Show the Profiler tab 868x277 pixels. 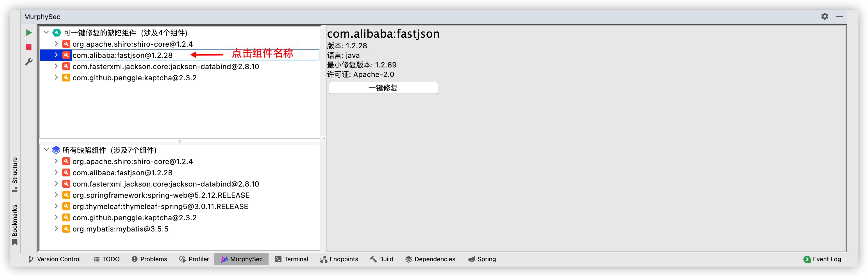(194, 259)
